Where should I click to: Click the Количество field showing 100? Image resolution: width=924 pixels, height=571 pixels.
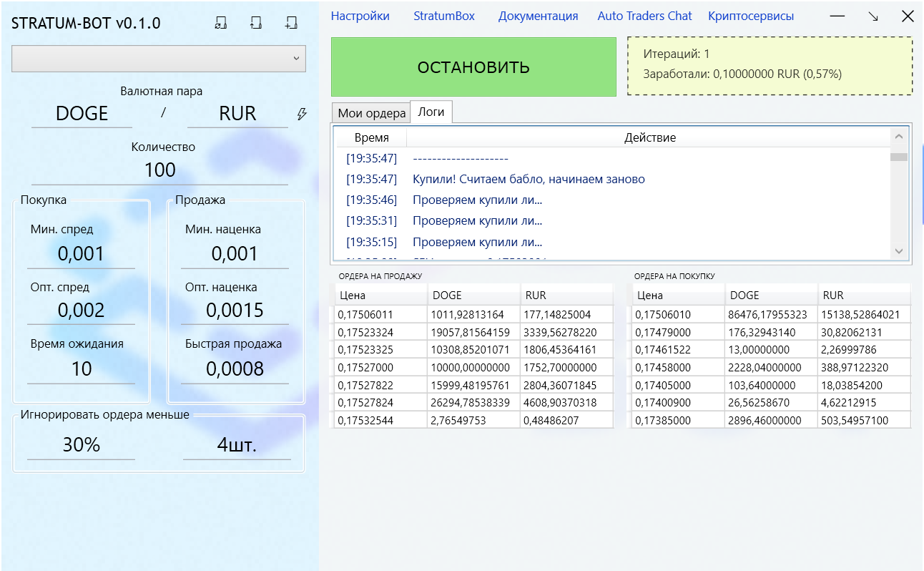point(160,170)
